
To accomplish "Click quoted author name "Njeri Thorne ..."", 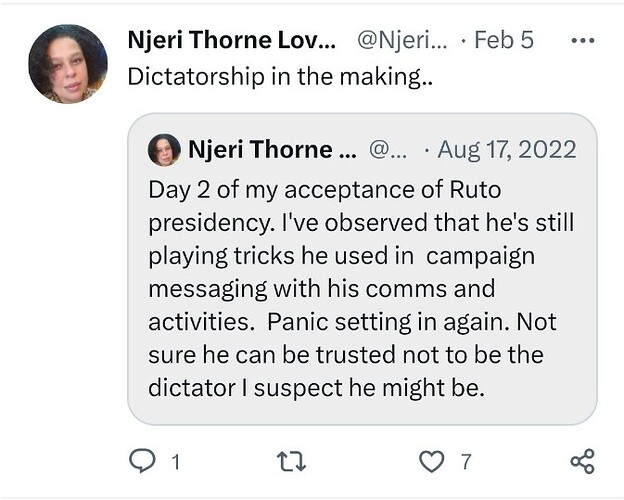I will tap(271, 150).
